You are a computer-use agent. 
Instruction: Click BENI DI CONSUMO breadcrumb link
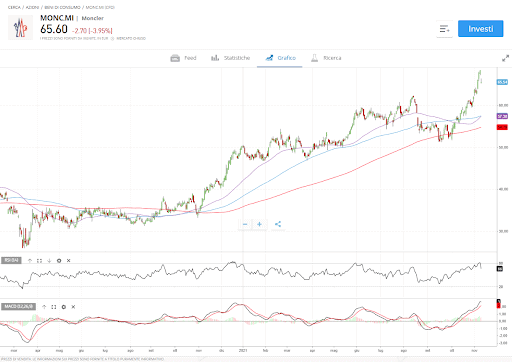tap(63, 7)
